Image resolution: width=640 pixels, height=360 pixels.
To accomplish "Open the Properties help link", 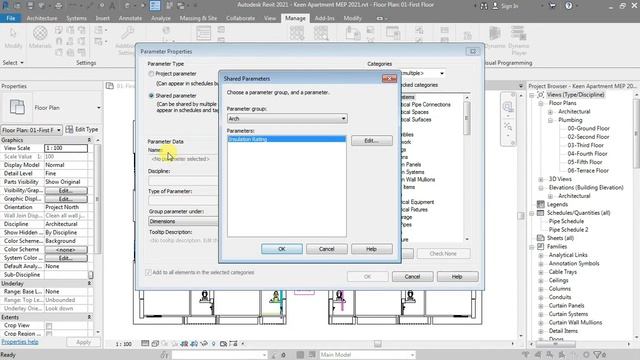I will coord(20,342).
